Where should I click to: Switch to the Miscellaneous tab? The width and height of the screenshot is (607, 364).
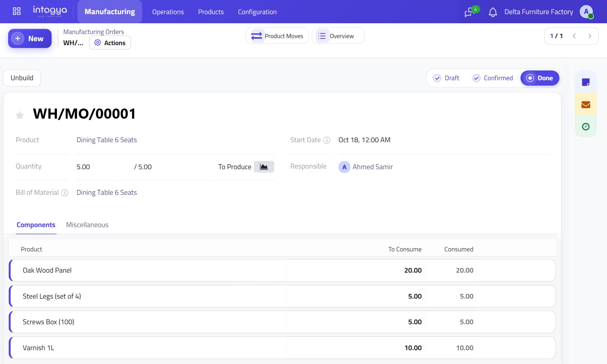pyautogui.click(x=87, y=225)
